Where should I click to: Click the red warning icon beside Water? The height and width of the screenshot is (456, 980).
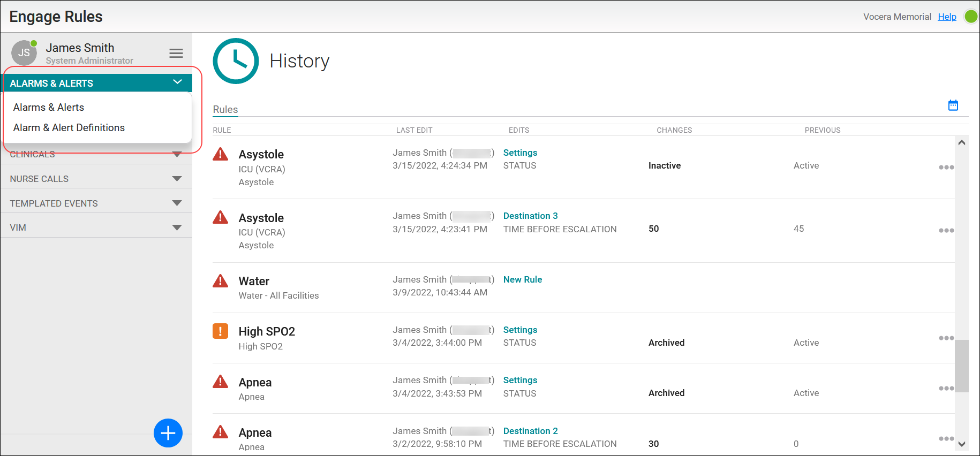click(x=220, y=281)
